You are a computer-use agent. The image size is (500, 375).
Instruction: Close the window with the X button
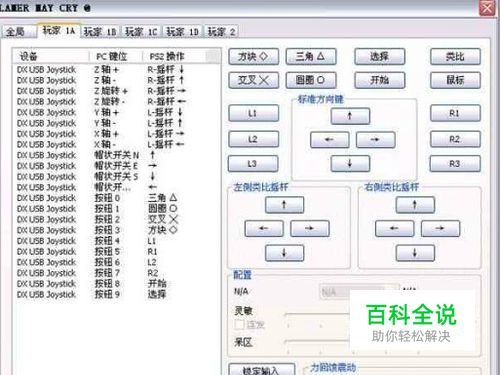487,7
